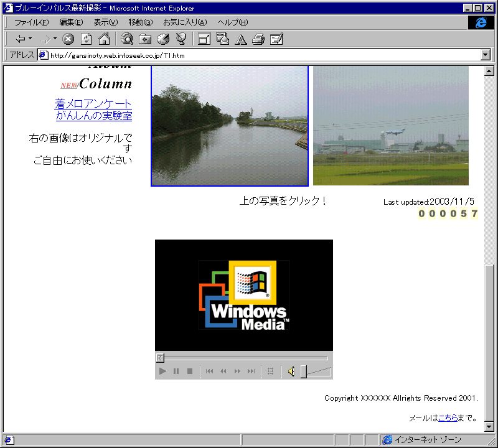
Task: Click the media player preview button
Action: point(271,371)
